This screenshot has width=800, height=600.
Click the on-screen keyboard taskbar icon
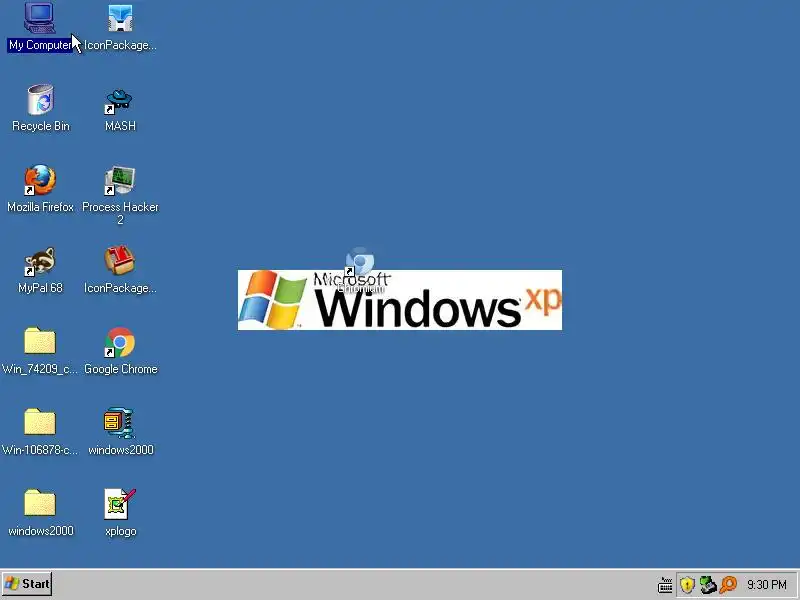665,585
